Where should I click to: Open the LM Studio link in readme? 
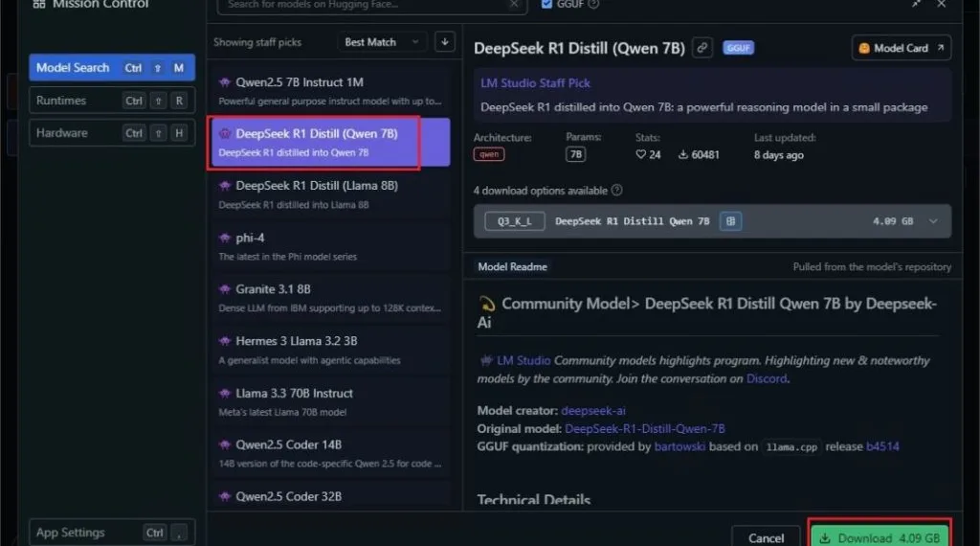[x=523, y=360]
